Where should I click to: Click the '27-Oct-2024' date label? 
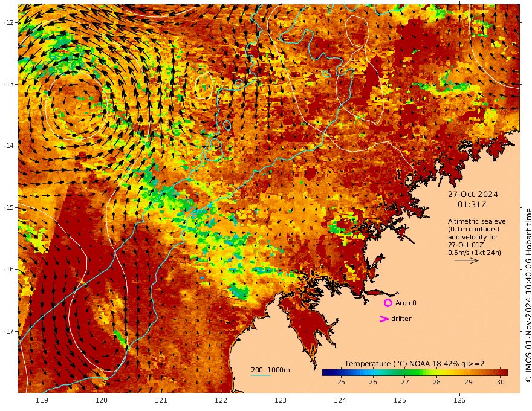coord(473,194)
